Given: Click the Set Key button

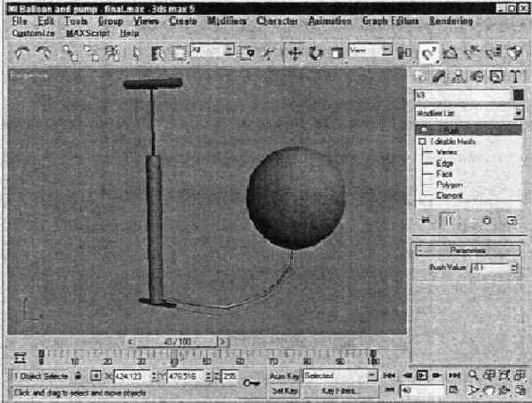Looking at the screenshot, I should point(284,391).
